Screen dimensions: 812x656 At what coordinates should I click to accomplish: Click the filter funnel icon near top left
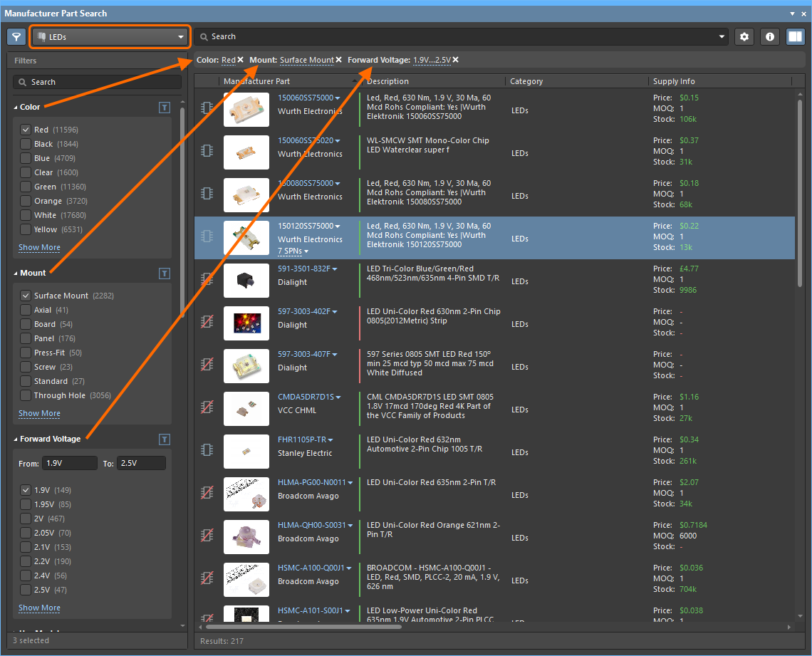[x=16, y=36]
